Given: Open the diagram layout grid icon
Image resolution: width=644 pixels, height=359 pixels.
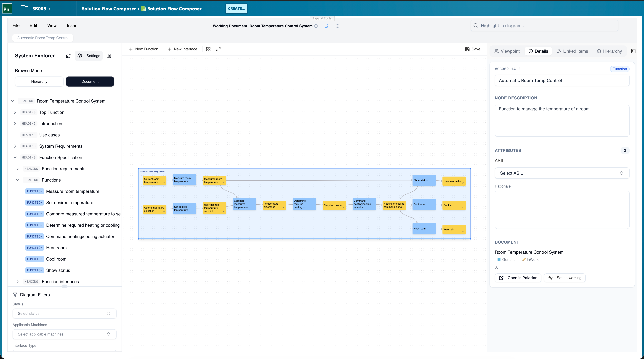Looking at the screenshot, I should click(x=208, y=49).
